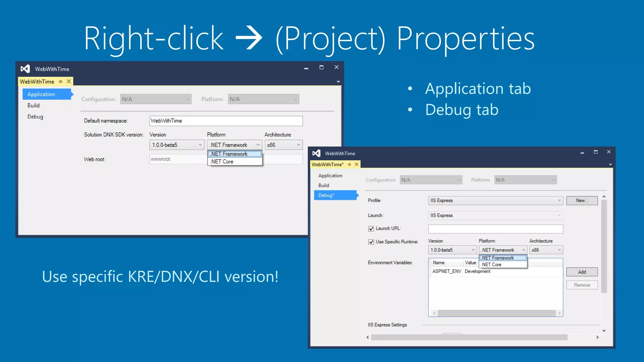The image size is (644, 362).
Task: Close the WebWithTime* document tab
Action: pos(357,164)
